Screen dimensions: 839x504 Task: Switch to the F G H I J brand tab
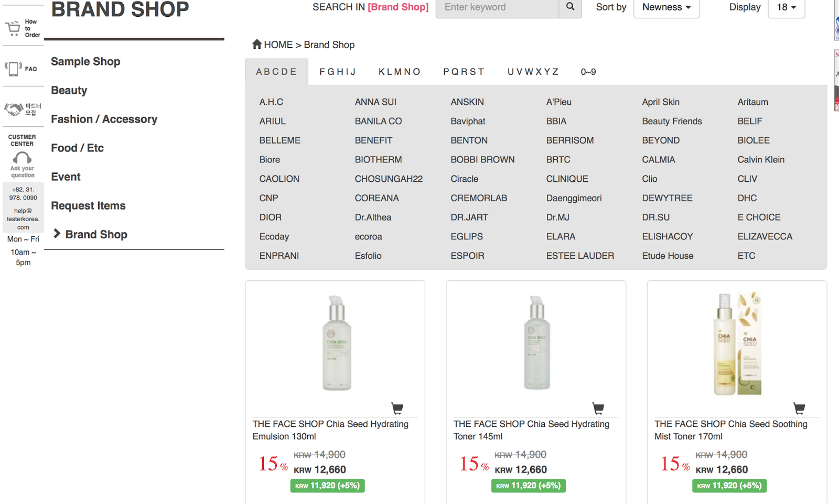pyautogui.click(x=338, y=72)
